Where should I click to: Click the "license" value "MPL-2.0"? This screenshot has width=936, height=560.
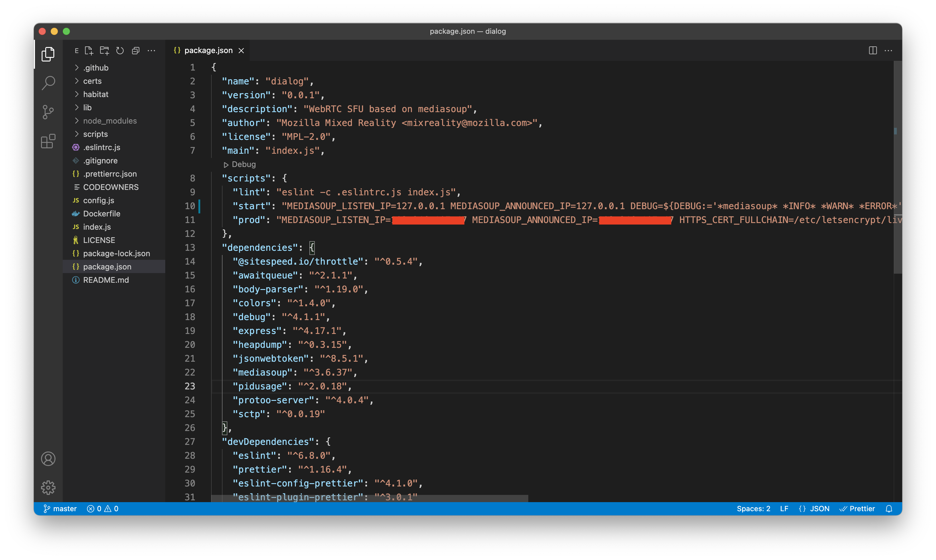click(306, 137)
